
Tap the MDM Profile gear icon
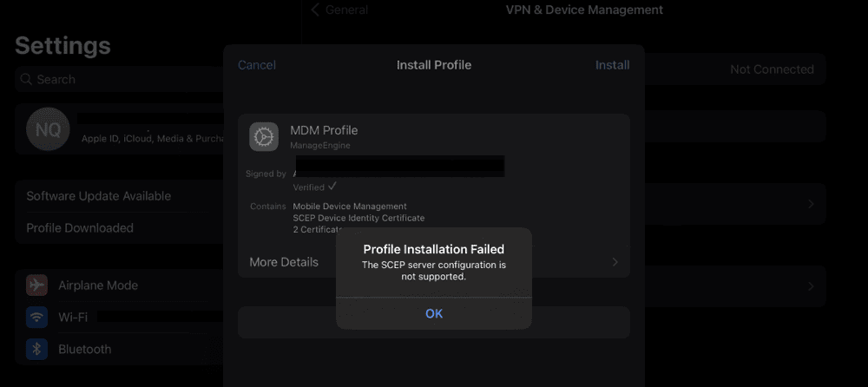tap(264, 137)
